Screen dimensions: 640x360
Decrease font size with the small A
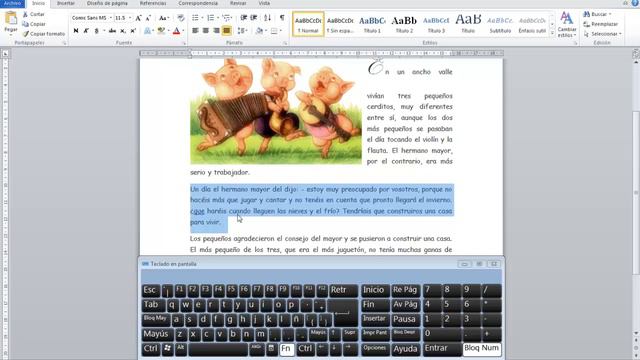tap(148, 18)
